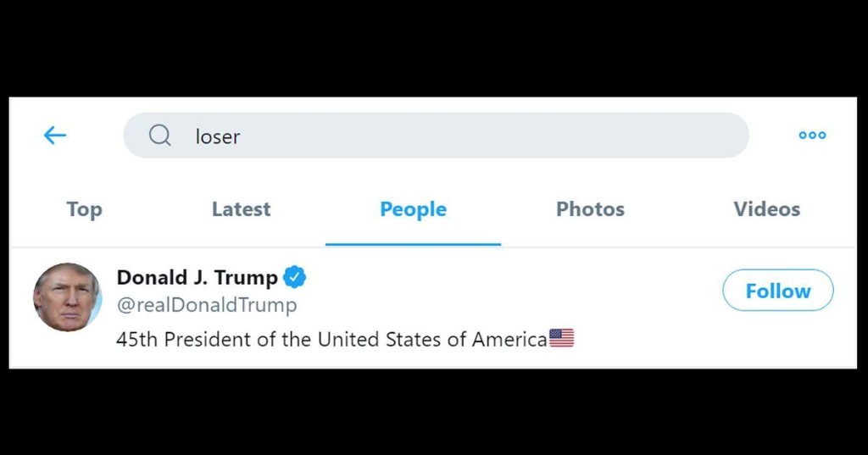Click the American flag emoji in bio
Viewport: 868px width, 455px height.
(561, 339)
